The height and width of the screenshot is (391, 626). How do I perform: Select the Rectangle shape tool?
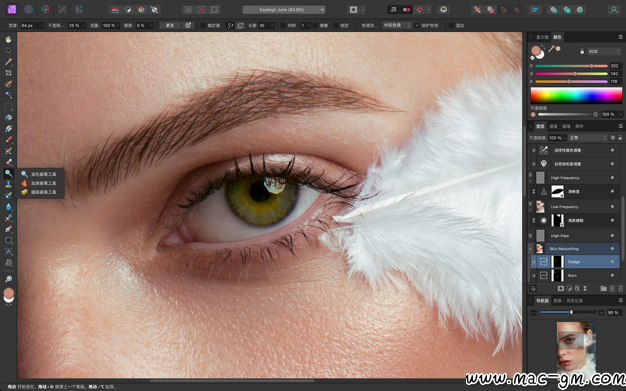point(8,240)
